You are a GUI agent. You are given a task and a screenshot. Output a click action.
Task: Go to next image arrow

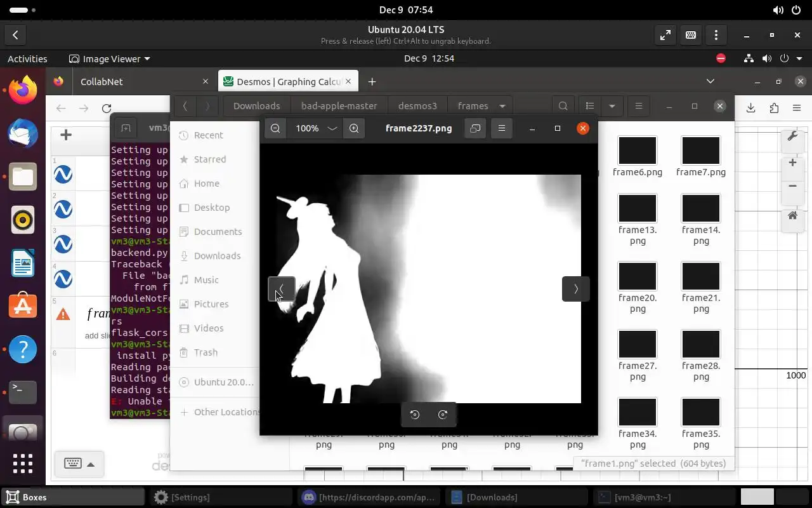pyautogui.click(x=575, y=289)
